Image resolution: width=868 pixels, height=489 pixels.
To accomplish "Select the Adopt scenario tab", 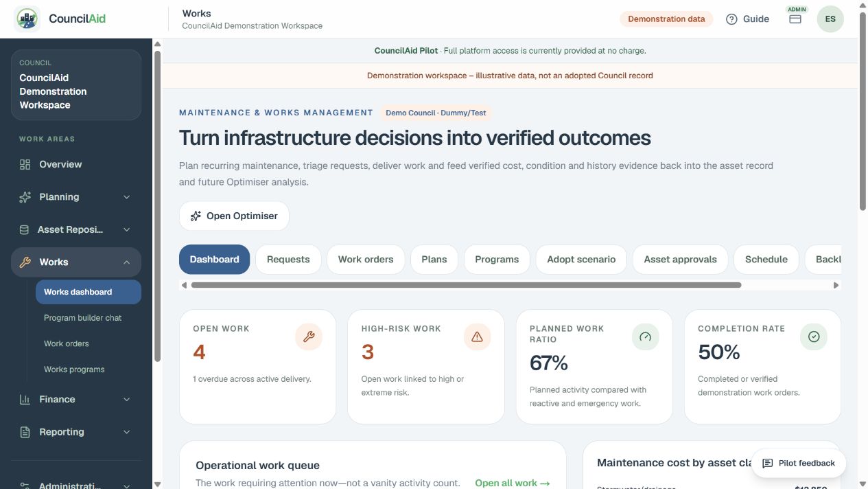I will [x=581, y=260].
